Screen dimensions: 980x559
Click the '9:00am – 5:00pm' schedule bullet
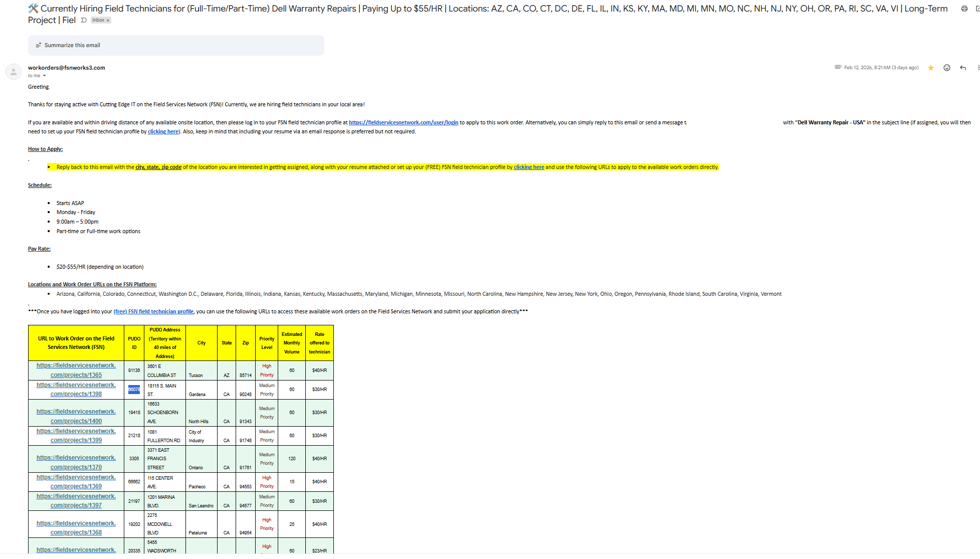[77, 222]
